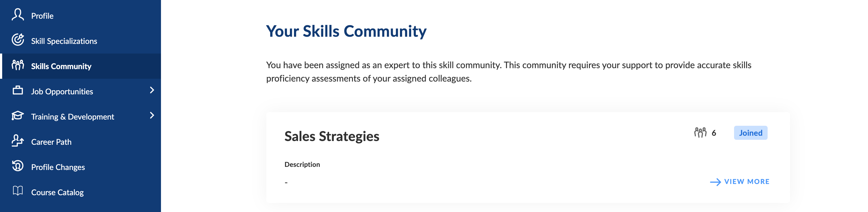
Task: Expand the Training & Development chevron
Action: tap(152, 115)
